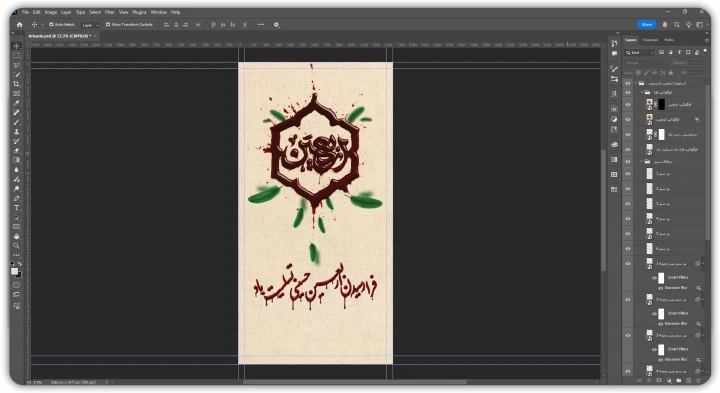
Task: Toggle visibility of first Smart Filters row
Action: click(x=654, y=278)
